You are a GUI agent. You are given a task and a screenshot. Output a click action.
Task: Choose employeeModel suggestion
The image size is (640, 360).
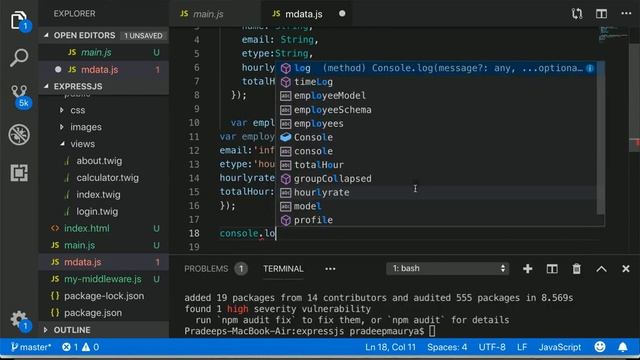(x=437, y=96)
